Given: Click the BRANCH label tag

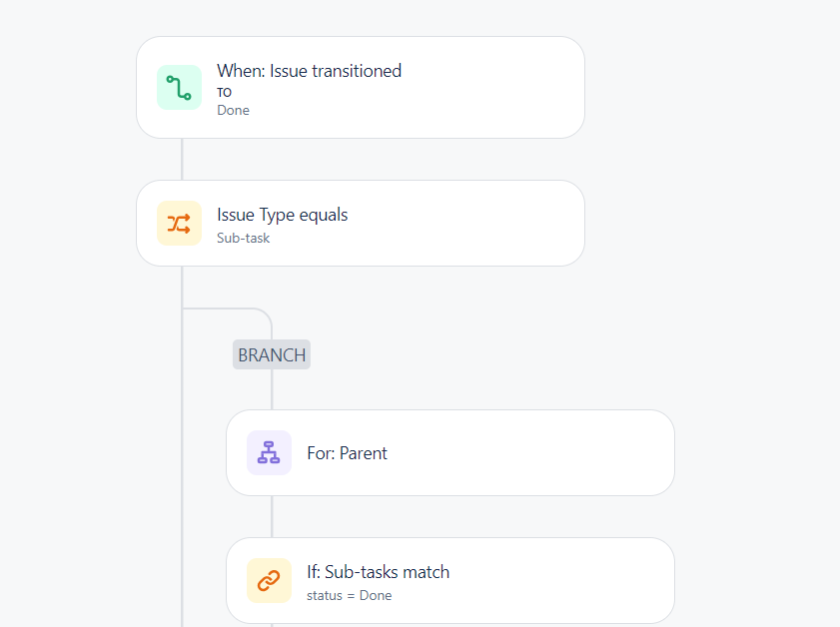Looking at the screenshot, I should [x=272, y=354].
